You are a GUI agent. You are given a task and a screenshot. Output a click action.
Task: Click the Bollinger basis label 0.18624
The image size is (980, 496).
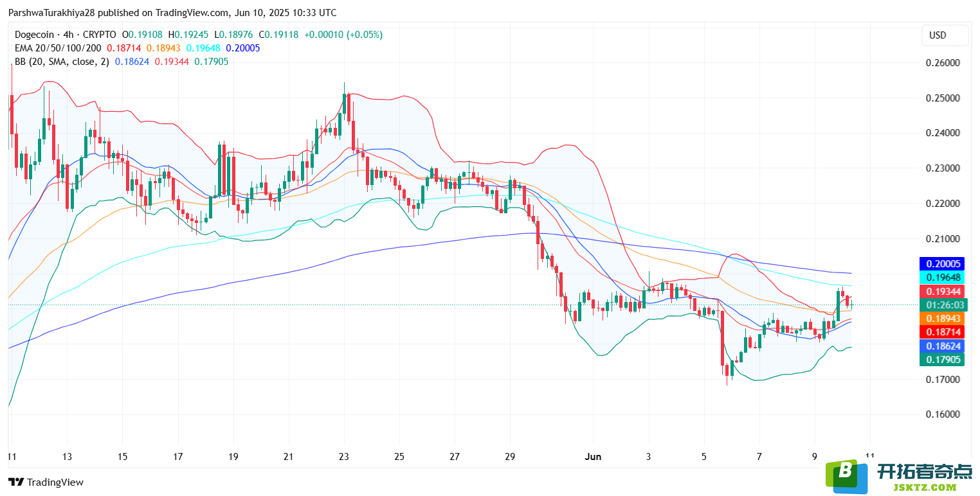943,346
